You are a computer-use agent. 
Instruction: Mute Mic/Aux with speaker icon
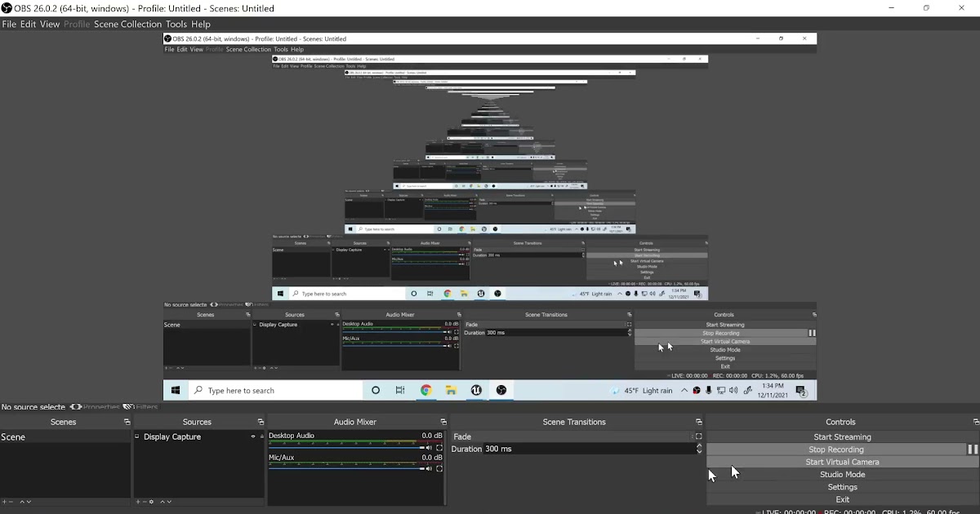click(430, 469)
